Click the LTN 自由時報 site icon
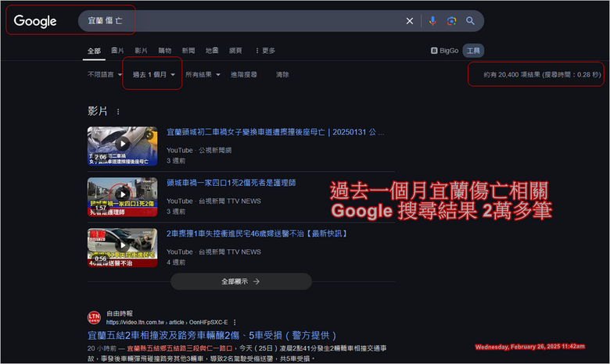The width and height of the screenshot is (610, 364). click(x=94, y=317)
